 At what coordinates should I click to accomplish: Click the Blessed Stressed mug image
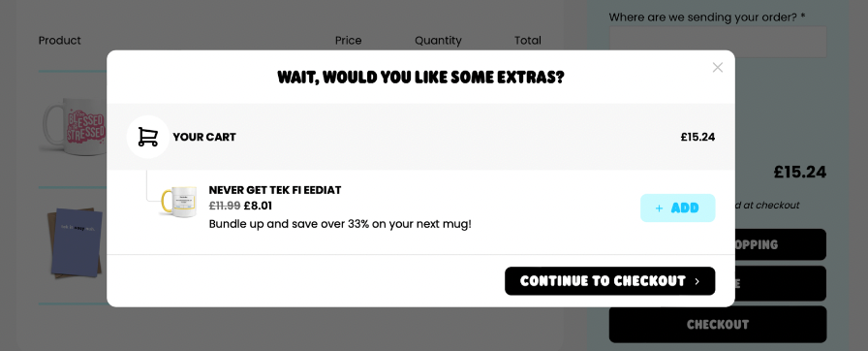(75, 127)
